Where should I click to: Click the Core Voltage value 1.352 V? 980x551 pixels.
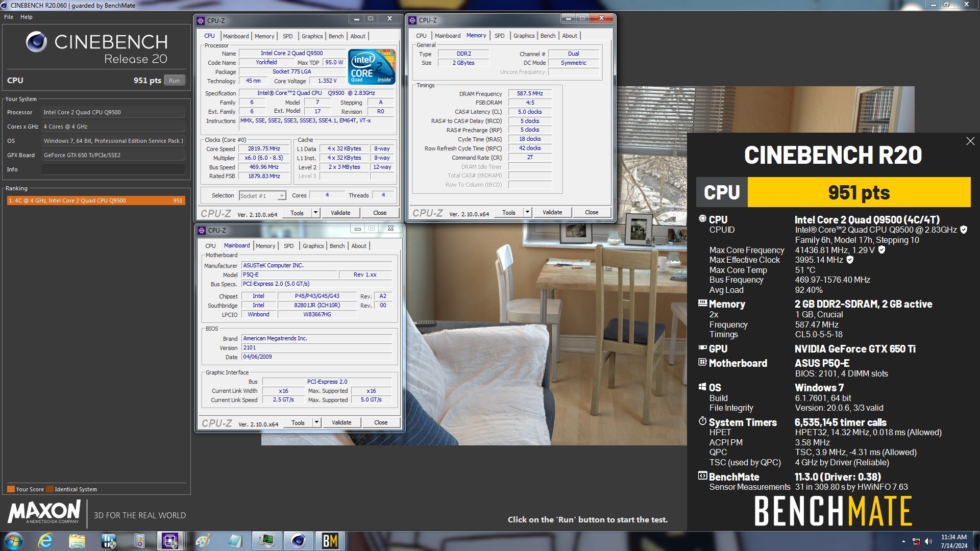point(327,81)
